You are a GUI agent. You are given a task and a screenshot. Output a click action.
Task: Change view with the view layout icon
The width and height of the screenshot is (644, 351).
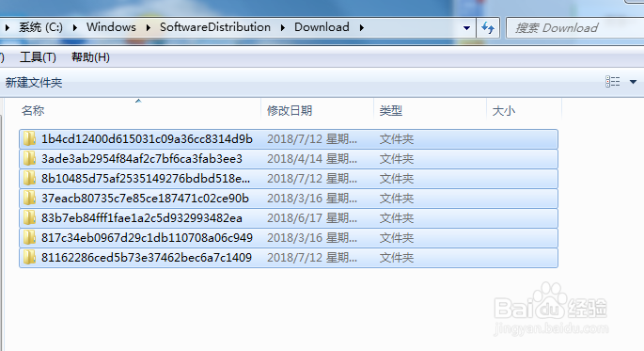612,81
